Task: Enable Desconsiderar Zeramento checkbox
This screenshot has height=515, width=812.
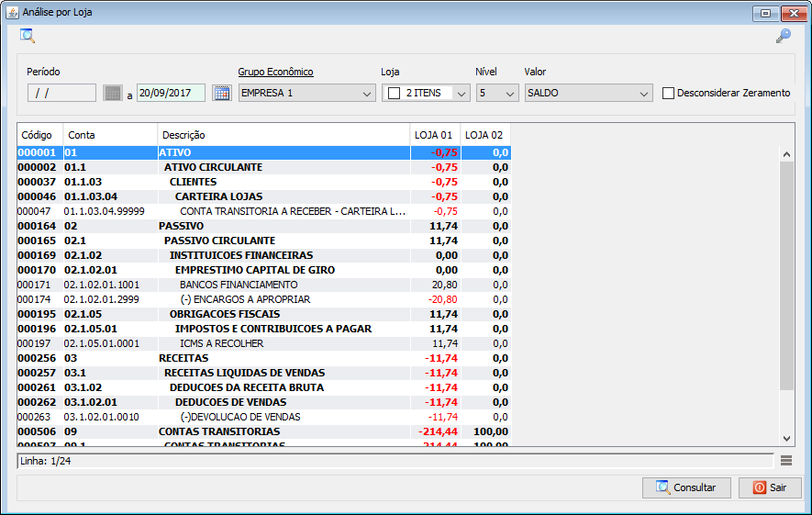Action: click(669, 94)
